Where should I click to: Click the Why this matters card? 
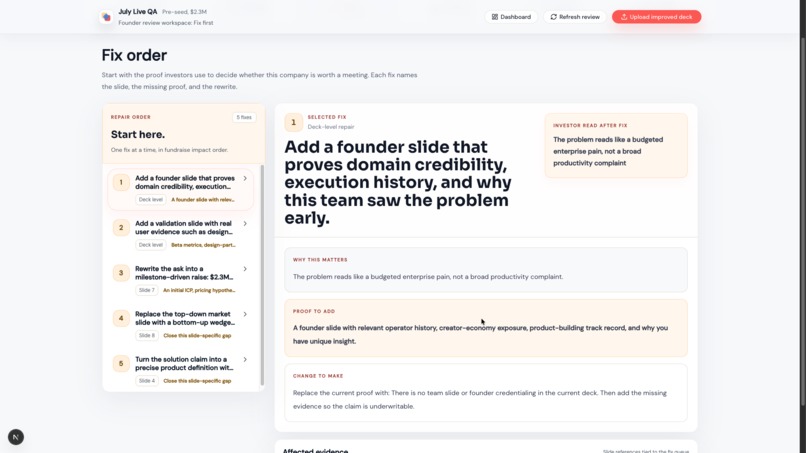(x=486, y=269)
